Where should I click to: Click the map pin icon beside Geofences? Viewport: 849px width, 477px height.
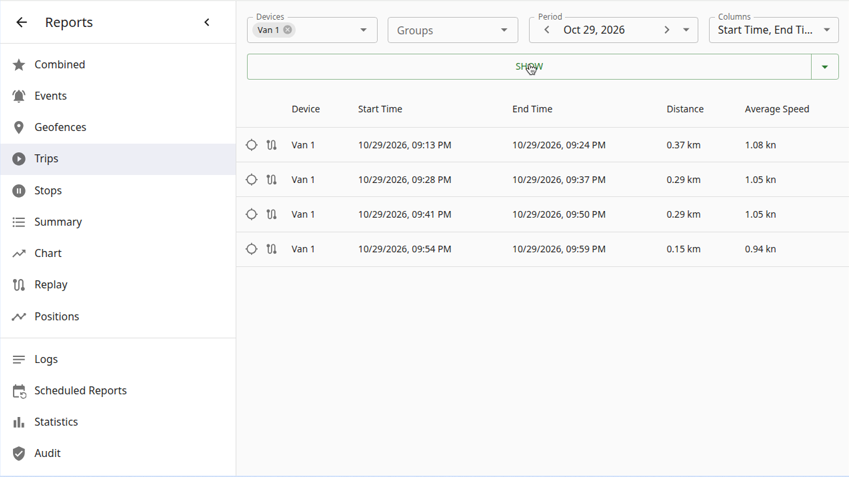(x=19, y=128)
